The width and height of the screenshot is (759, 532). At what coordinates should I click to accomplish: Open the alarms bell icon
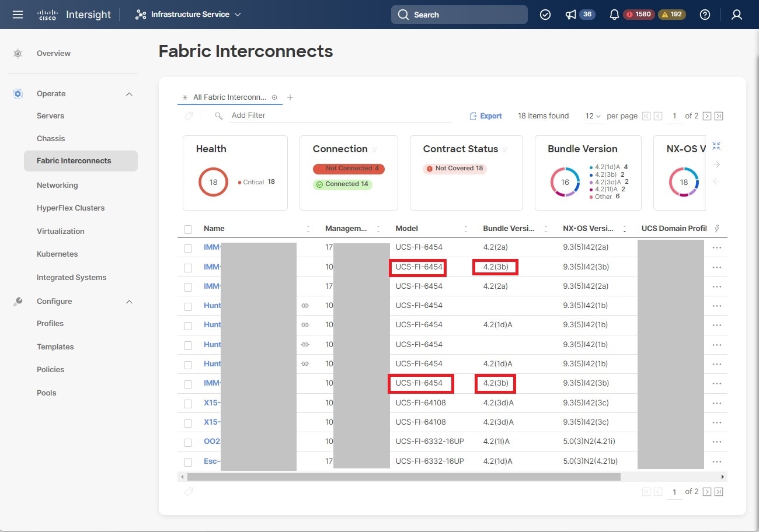click(x=614, y=15)
